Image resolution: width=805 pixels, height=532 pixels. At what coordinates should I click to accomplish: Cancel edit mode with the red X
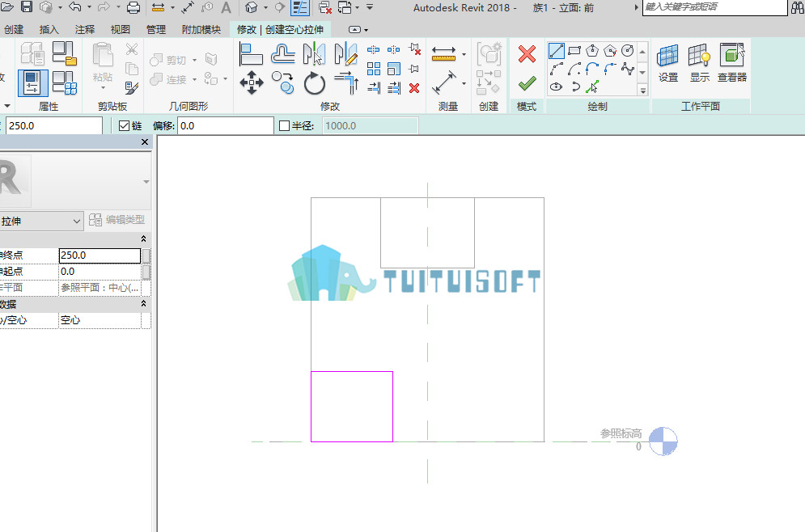point(527,54)
